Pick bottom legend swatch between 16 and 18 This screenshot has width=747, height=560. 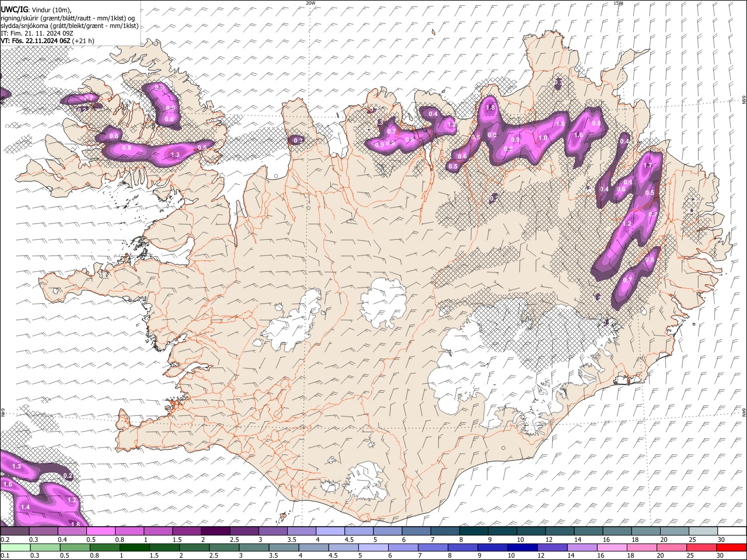click(612, 547)
